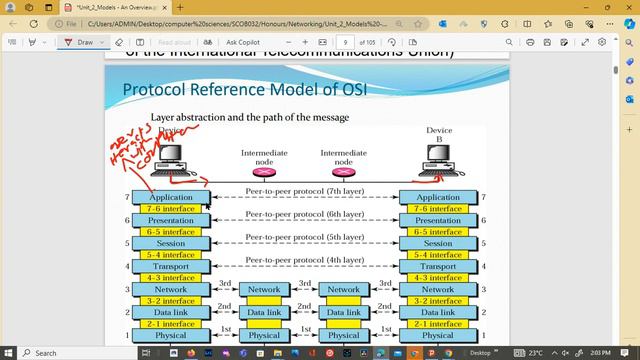Open the notification center icon
The height and width of the screenshot is (360, 640).
[624, 353]
